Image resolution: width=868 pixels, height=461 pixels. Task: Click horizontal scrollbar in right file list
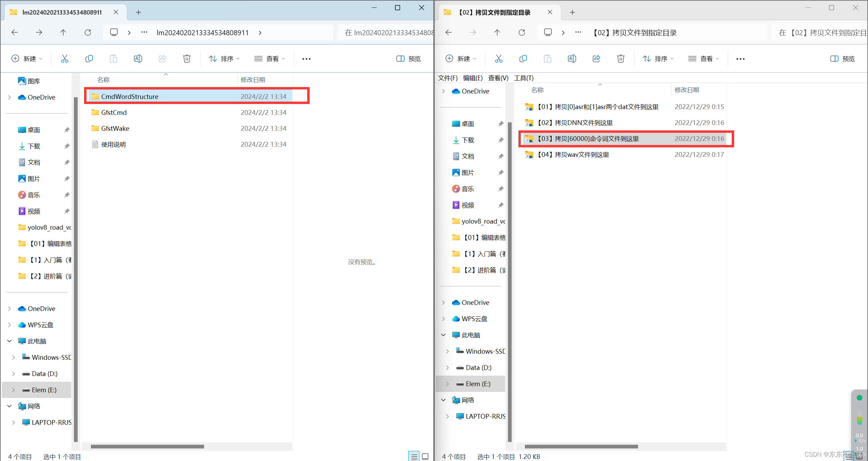click(581, 446)
